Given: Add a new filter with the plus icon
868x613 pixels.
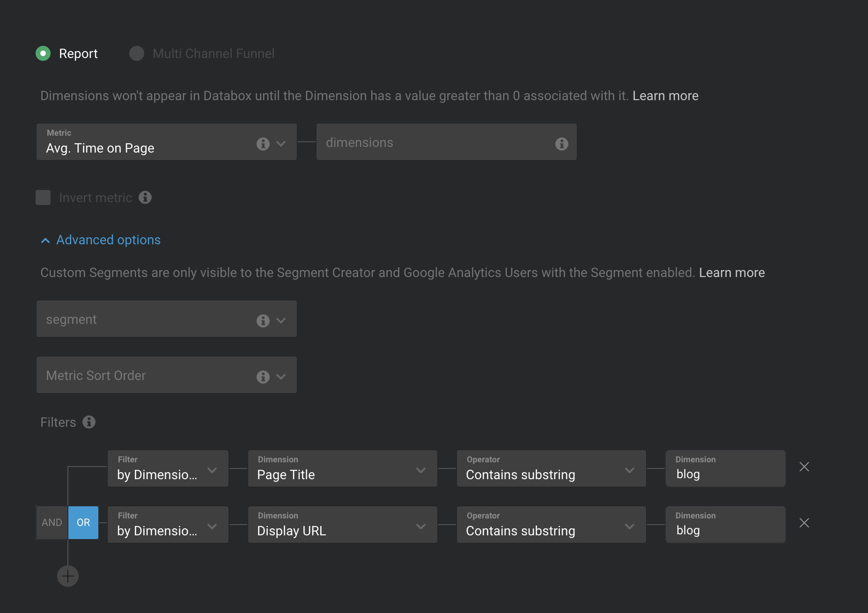Looking at the screenshot, I should [67, 576].
